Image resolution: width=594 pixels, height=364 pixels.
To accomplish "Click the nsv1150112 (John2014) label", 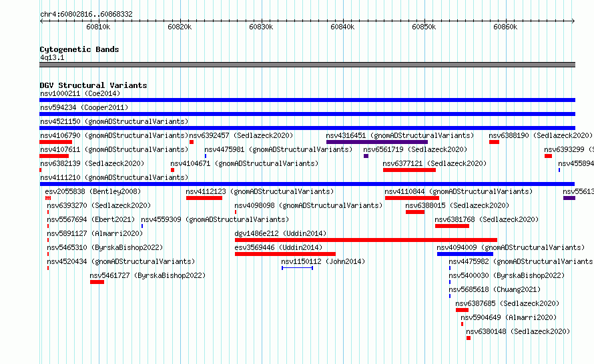I will coord(323,261).
